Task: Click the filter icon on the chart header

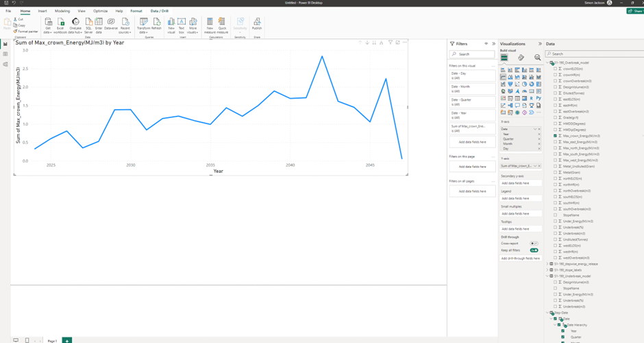Action: (x=391, y=43)
